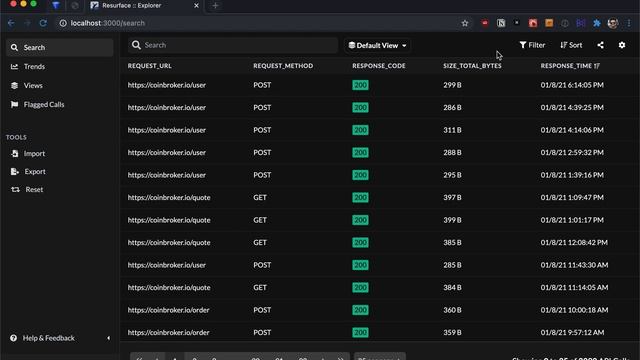The height and width of the screenshot is (360, 640).
Task: Open settings gear icon
Action: 622,45
